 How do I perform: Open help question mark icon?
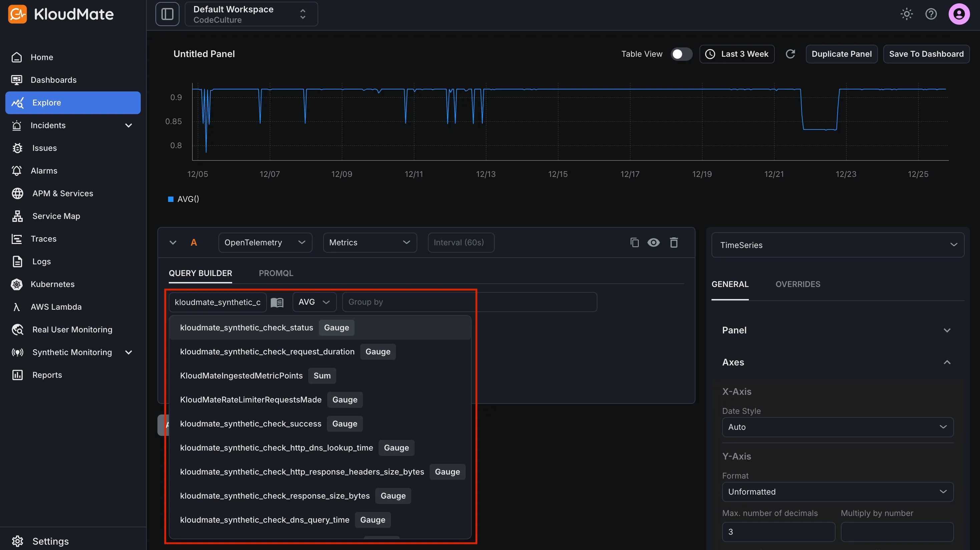point(931,14)
